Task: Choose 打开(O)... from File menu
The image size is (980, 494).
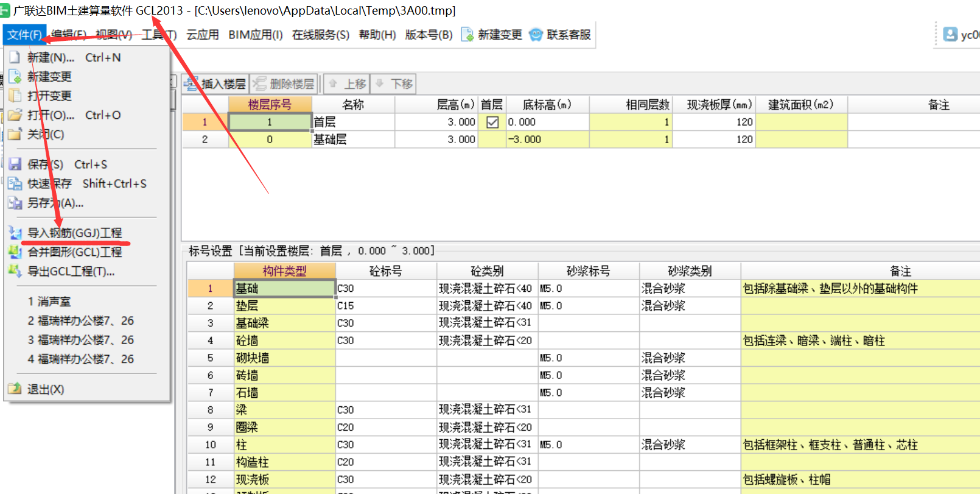Action: (86, 115)
